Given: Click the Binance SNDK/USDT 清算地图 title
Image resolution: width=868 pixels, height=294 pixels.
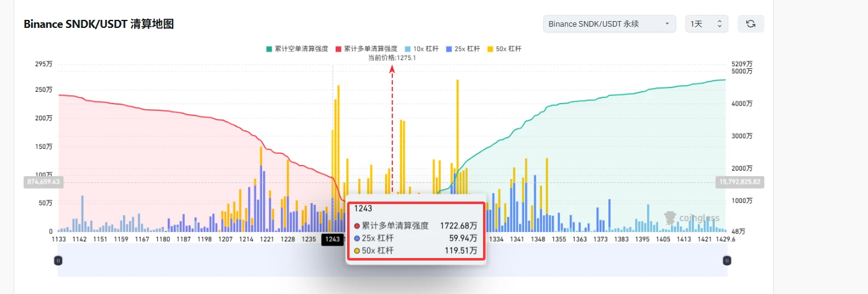Looking at the screenshot, I should tap(99, 24).
